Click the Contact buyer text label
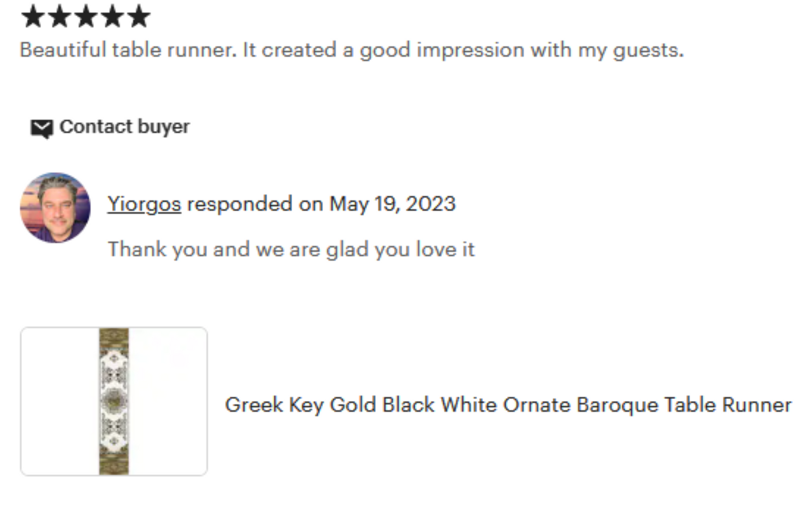 (x=124, y=127)
